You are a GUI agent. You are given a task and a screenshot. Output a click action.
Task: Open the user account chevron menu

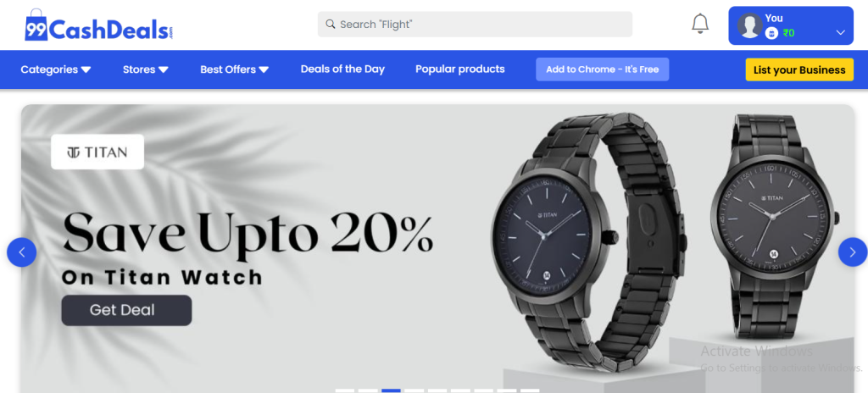coord(840,33)
